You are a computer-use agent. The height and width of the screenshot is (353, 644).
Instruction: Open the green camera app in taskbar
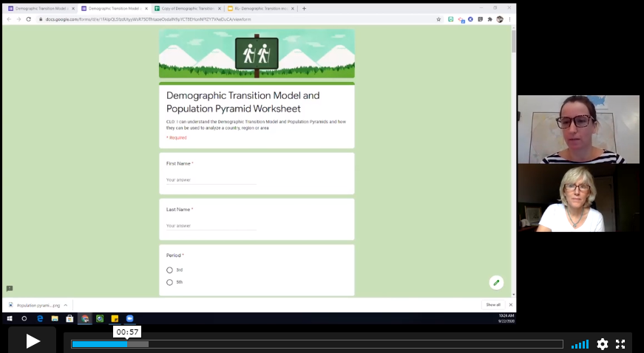pyautogui.click(x=100, y=318)
